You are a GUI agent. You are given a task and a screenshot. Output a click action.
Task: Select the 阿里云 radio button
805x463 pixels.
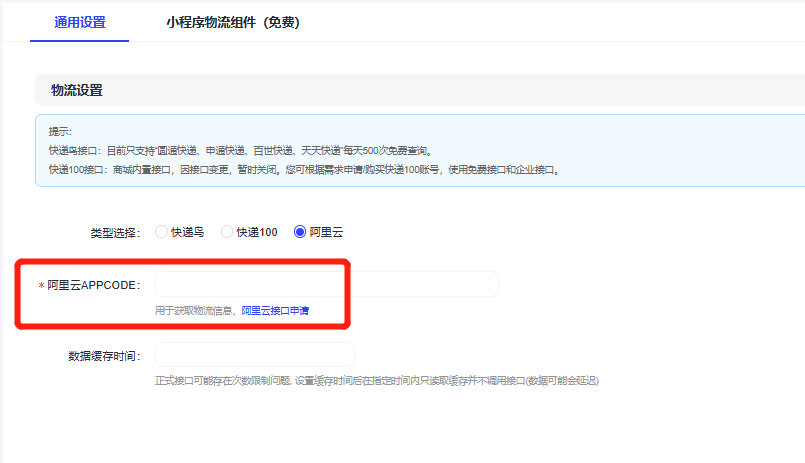pyautogui.click(x=299, y=232)
